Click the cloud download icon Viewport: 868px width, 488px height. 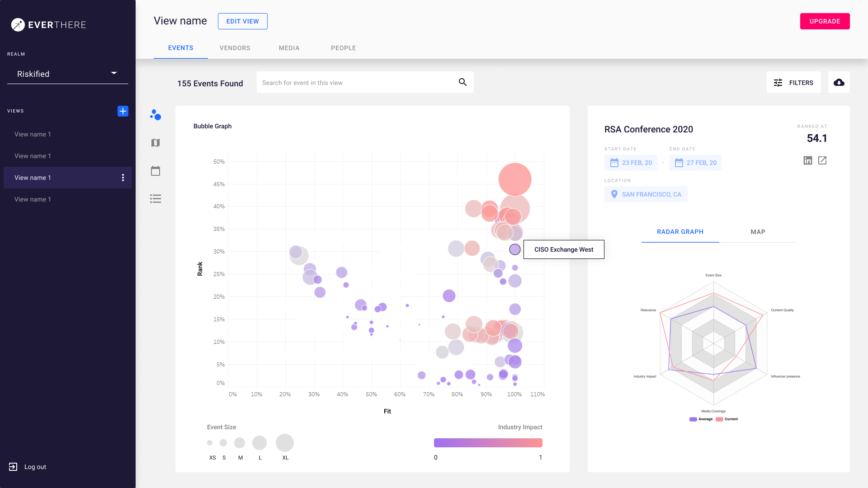[839, 82]
